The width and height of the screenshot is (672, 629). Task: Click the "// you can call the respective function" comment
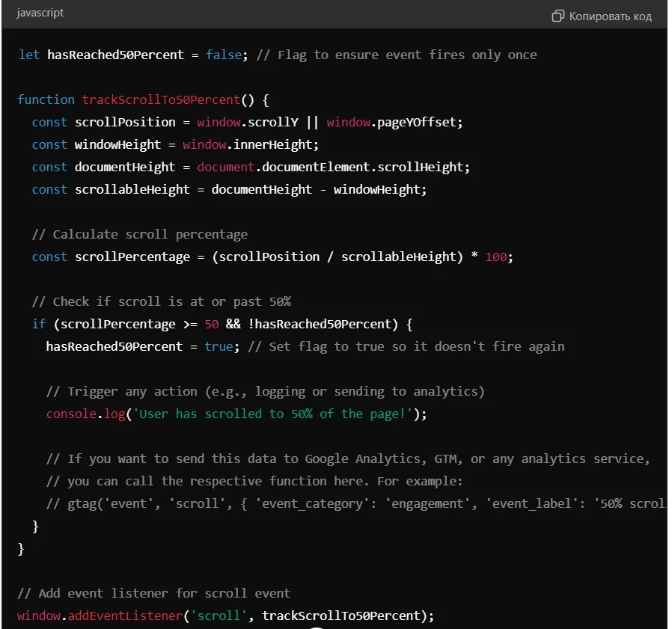(x=254, y=481)
